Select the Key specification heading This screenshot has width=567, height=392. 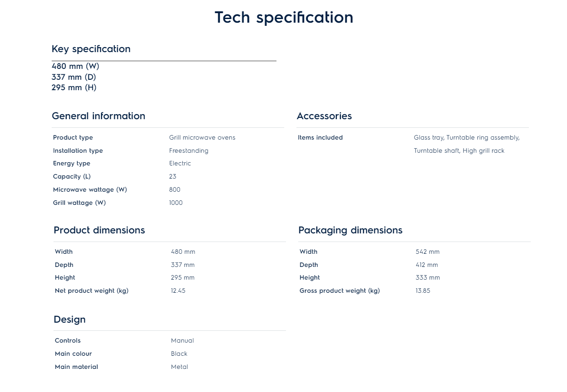(91, 49)
